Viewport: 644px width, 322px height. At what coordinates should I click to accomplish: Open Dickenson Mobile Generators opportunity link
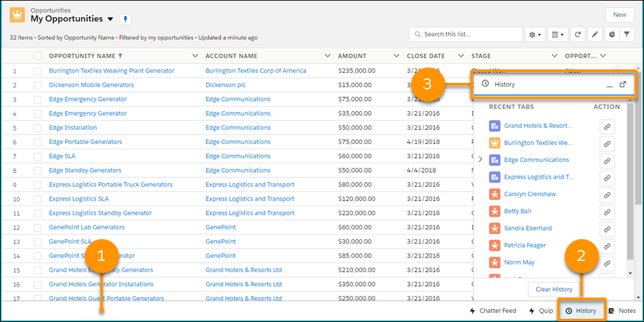click(91, 85)
